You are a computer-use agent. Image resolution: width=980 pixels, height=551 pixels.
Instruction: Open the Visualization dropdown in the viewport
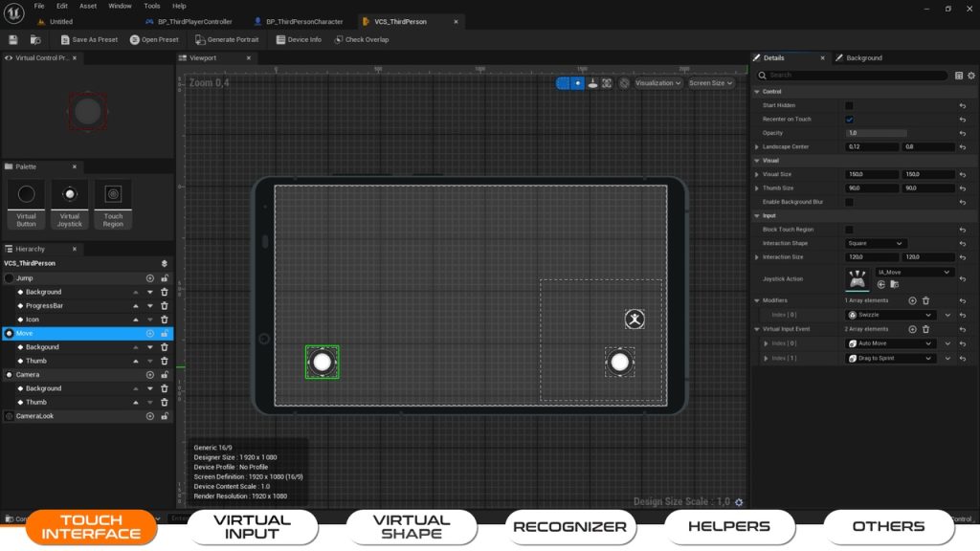658,83
